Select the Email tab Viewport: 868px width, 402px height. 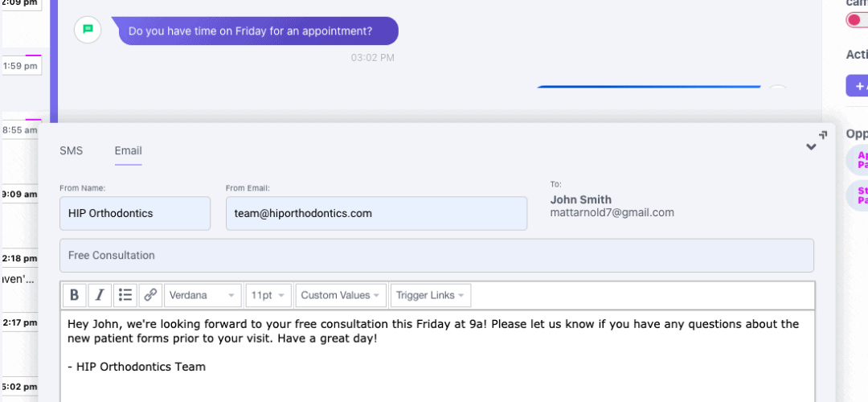click(129, 150)
